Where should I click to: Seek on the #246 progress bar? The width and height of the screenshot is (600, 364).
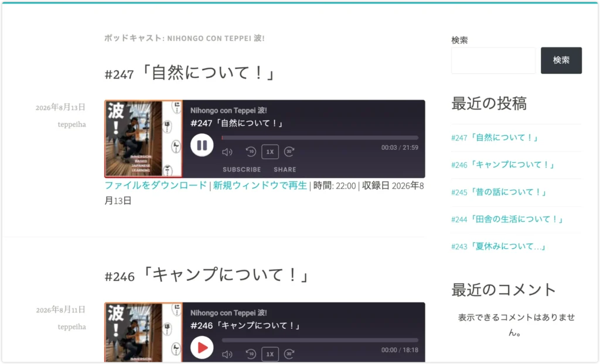coord(320,340)
